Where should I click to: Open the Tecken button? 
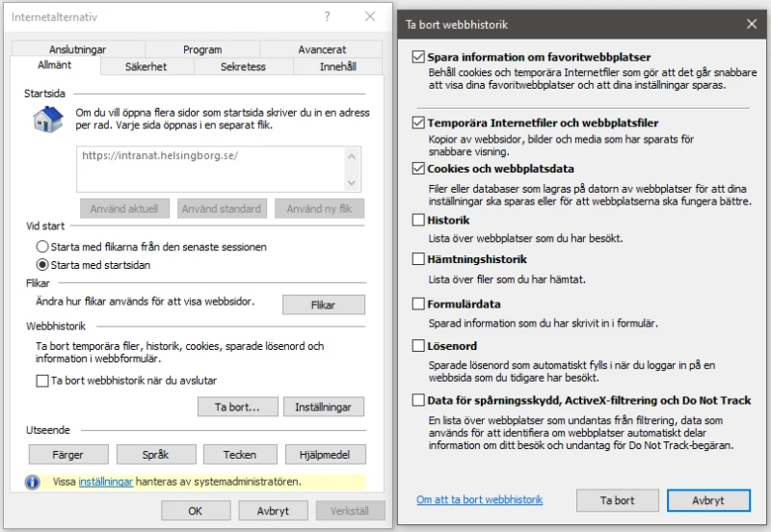point(240,455)
